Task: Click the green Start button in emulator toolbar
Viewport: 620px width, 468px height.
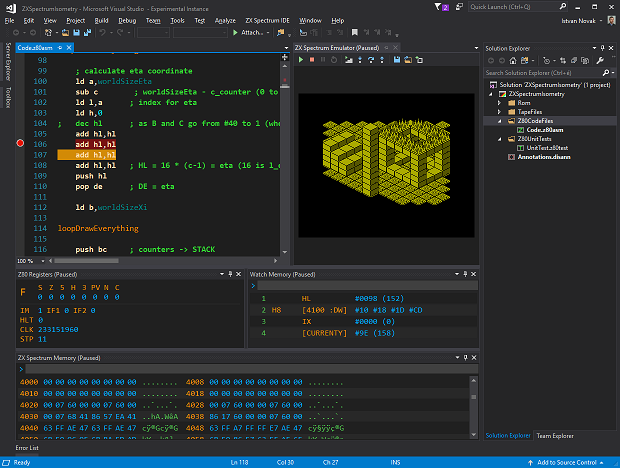Action: (x=299, y=60)
